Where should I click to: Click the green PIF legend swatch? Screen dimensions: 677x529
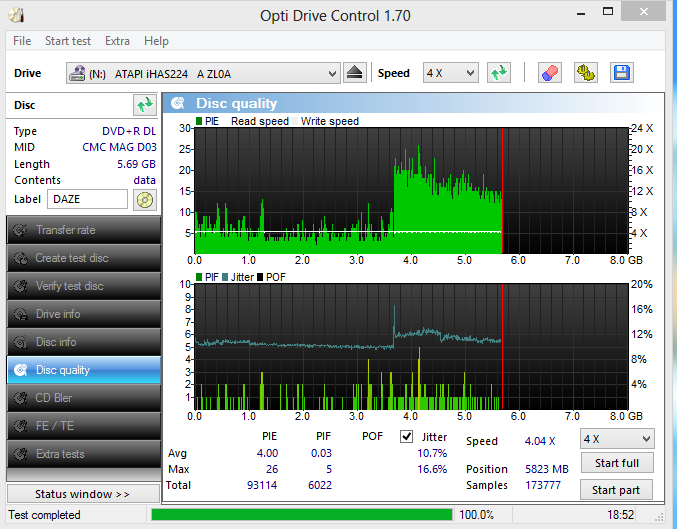(x=199, y=277)
